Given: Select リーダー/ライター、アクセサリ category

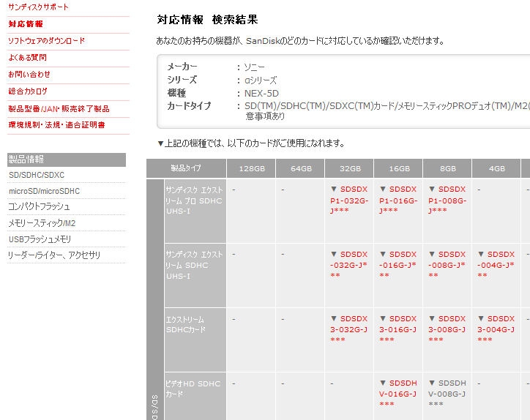Looking at the screenshot, I should coord(54,255).
